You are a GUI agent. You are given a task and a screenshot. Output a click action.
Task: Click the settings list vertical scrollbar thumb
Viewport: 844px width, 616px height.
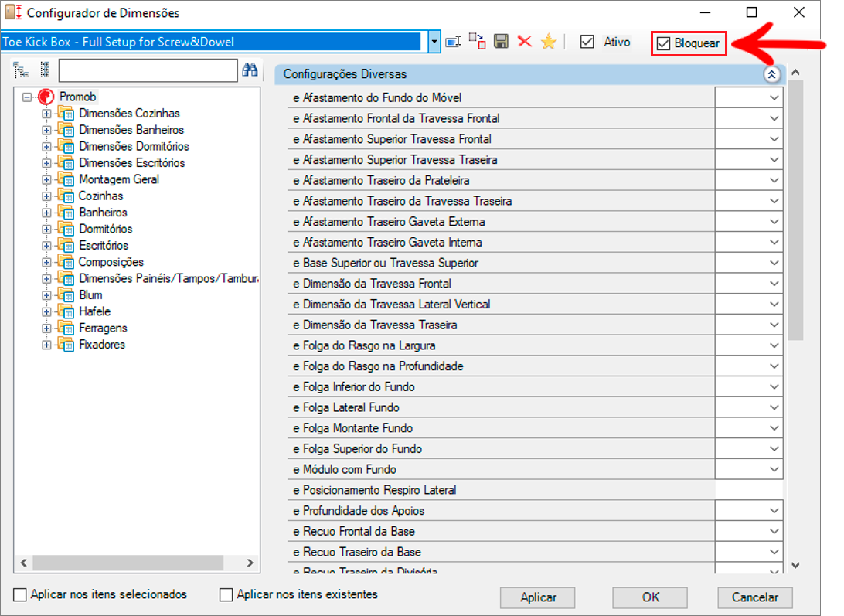795,210
